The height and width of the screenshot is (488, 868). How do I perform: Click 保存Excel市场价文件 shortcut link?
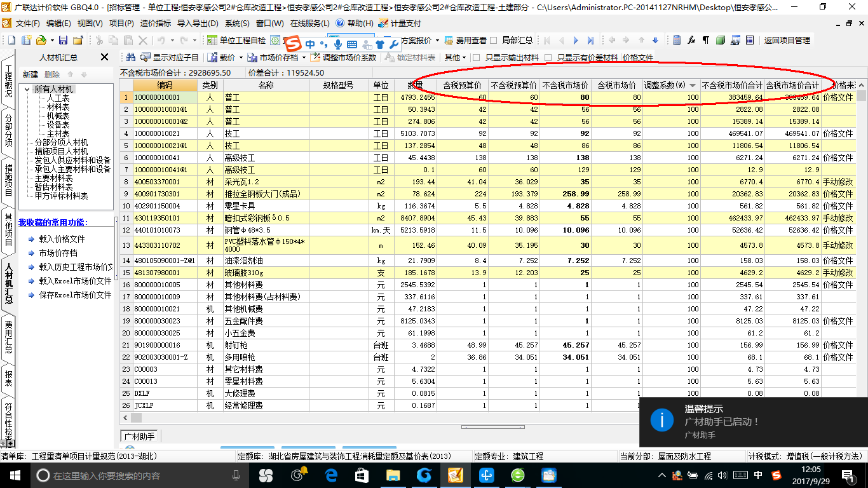coord(75,295)
